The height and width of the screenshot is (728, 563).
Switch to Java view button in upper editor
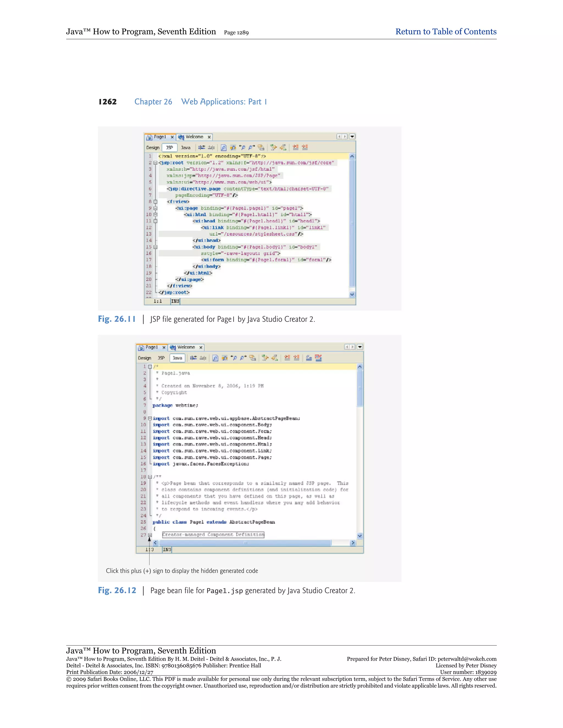(186, 147)
